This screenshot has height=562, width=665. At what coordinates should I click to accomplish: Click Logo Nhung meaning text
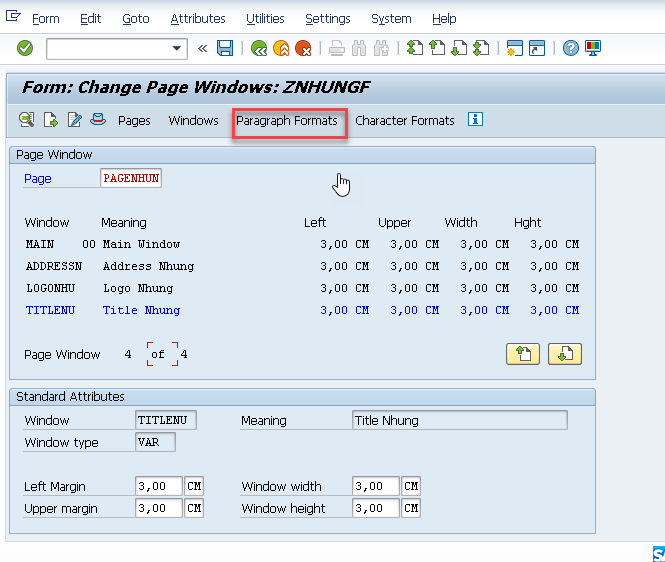(138, 288)
